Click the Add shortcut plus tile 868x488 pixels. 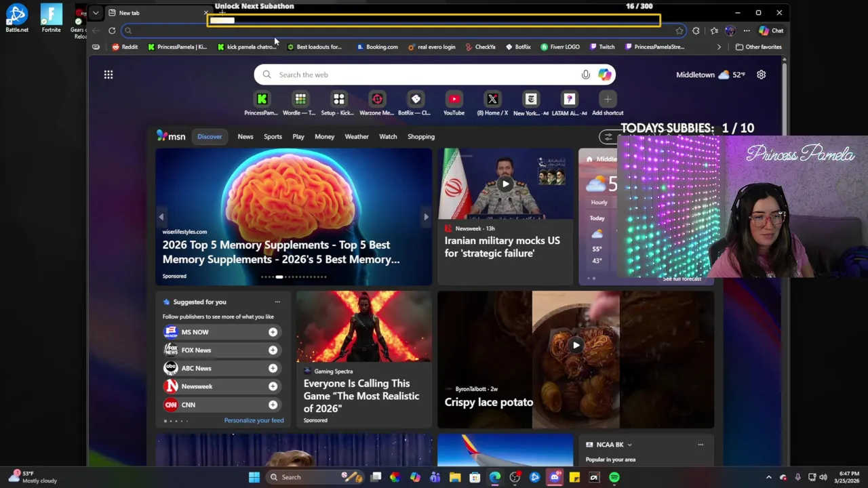point(608,104)
